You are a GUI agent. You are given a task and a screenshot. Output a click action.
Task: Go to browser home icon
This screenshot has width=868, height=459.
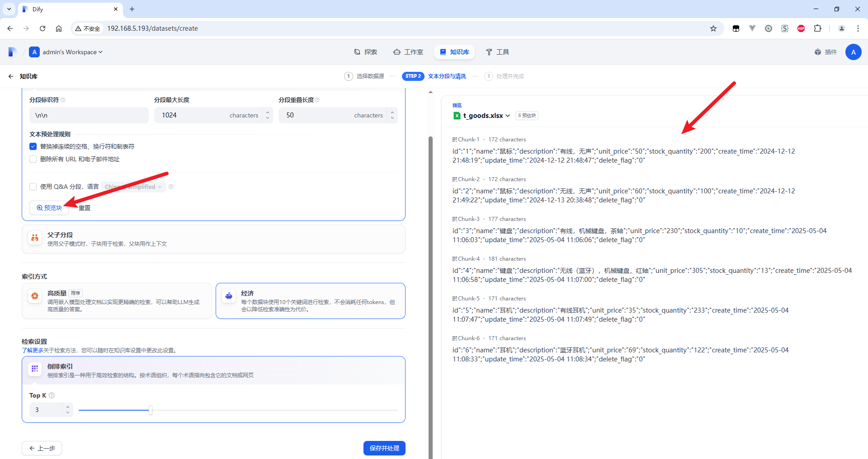[x=59, y=28]
